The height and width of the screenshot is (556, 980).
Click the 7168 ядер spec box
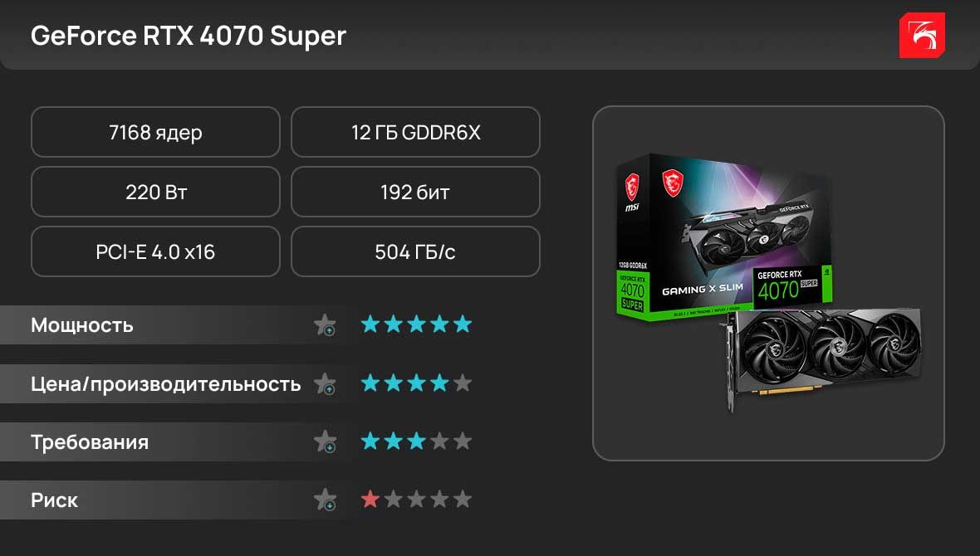(x=155, y=132)
